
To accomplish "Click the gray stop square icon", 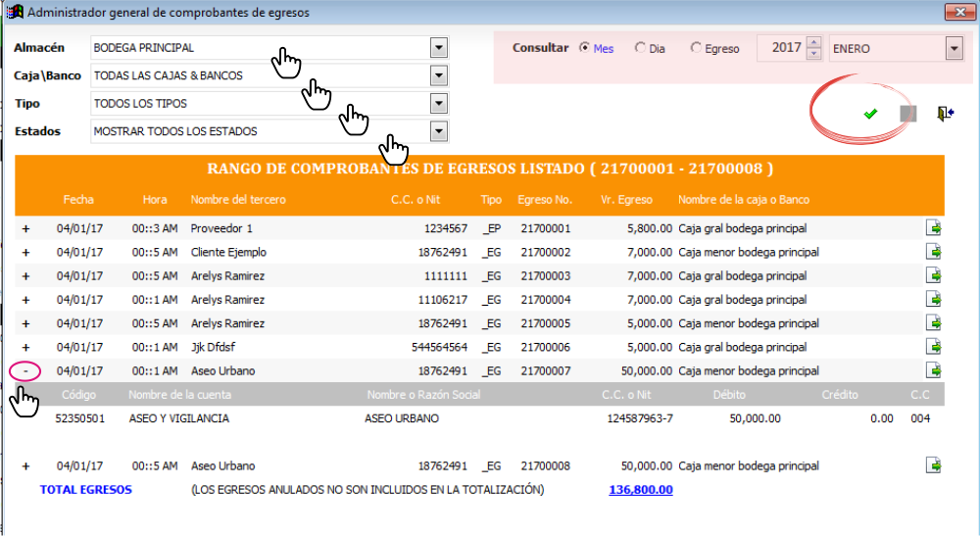I will click(908, 114).
